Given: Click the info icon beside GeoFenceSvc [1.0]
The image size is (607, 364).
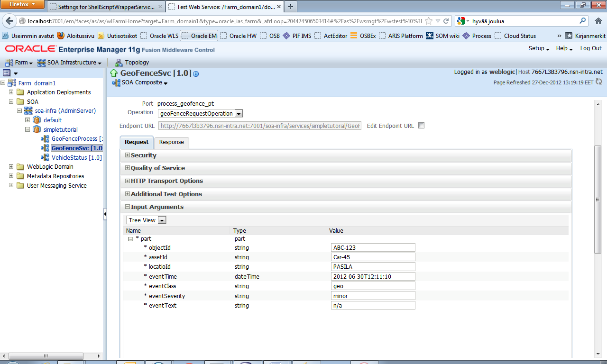Looking at the screenshot, I should coord(196,74).
